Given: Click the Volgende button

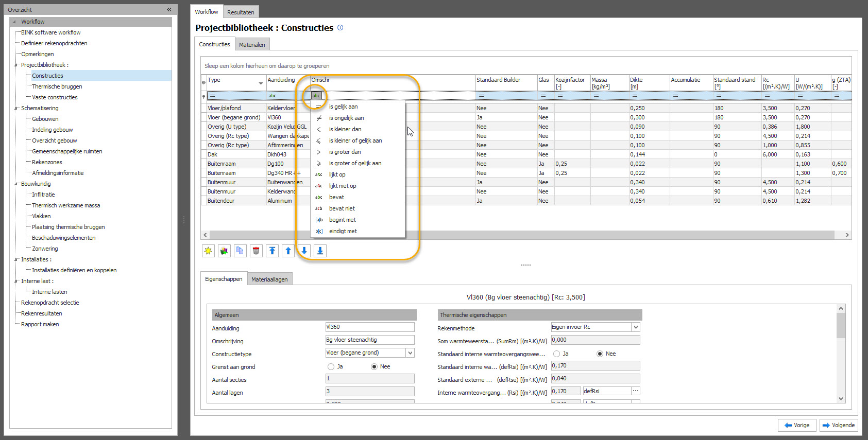Looking at the screenshot, I should [x=839, y=425].
